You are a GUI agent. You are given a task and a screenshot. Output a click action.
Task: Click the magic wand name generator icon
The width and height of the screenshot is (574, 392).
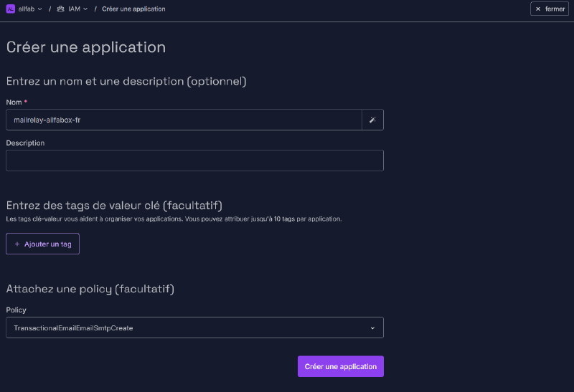tap(372, 120)
